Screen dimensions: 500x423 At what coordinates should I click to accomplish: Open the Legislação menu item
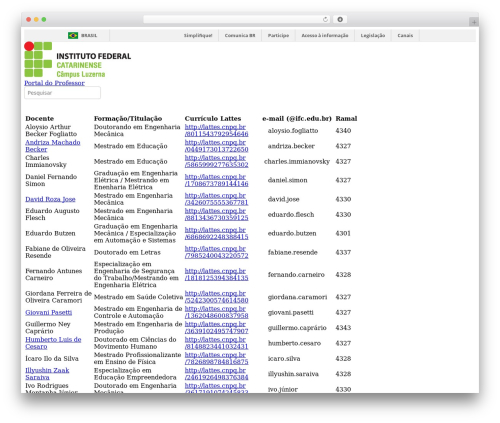coord(373,35)
